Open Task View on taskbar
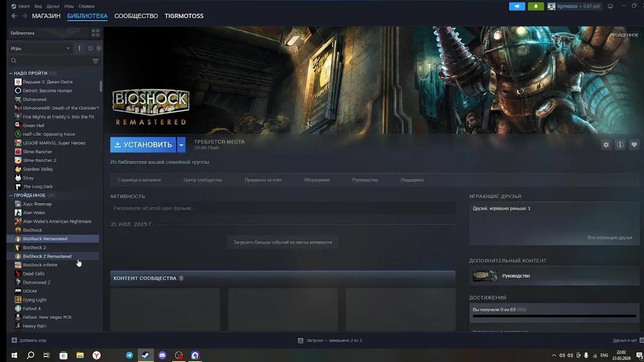This screenshot has width=644, height=362. click(46, 355)
